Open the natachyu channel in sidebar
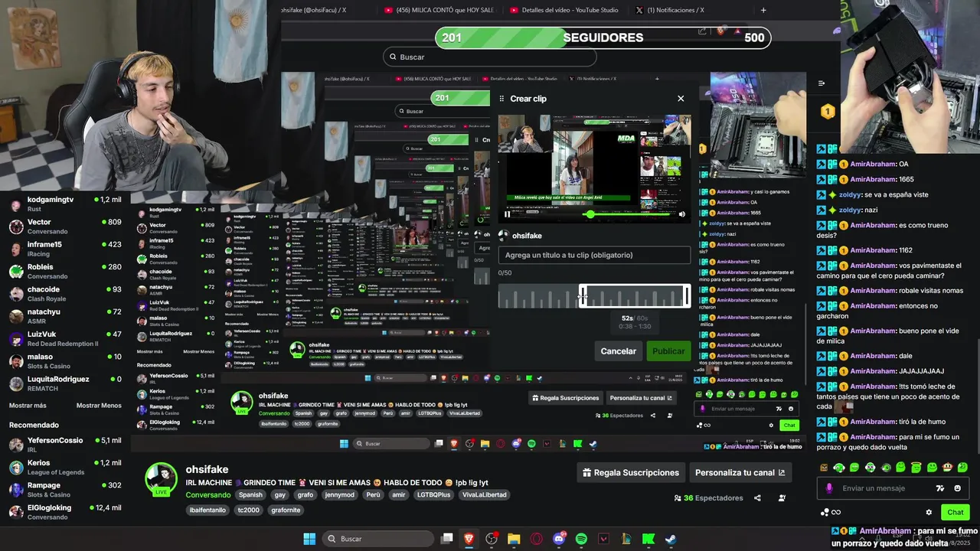Image resolution: width=980 pixels, height=551 pixels. click(64, 316)
